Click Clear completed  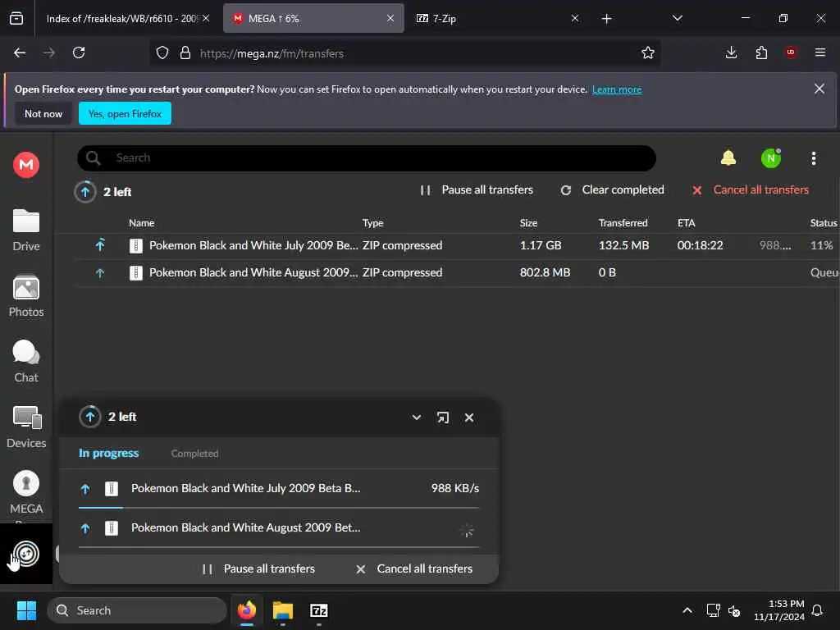pyautogui.click(x=612, y=190)
